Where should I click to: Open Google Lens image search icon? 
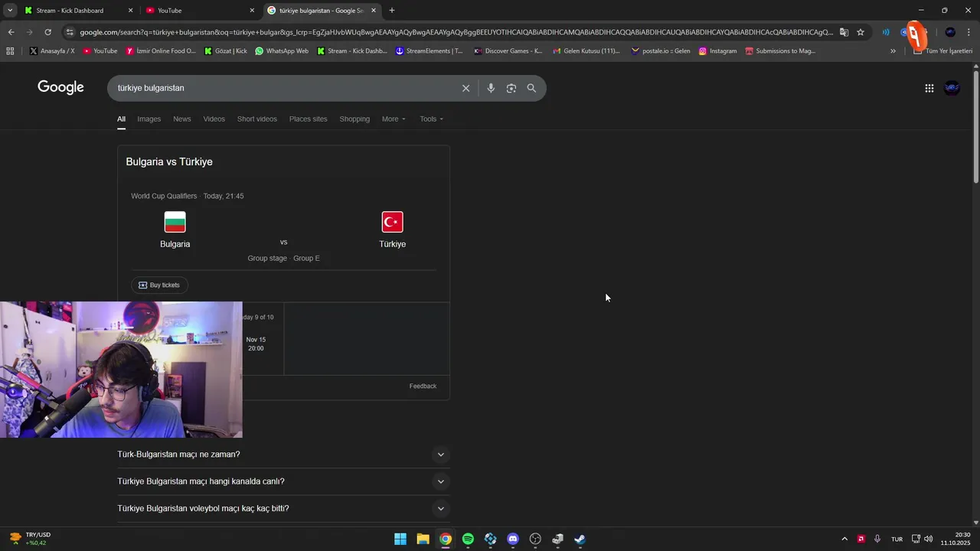(x=511, y=88)
